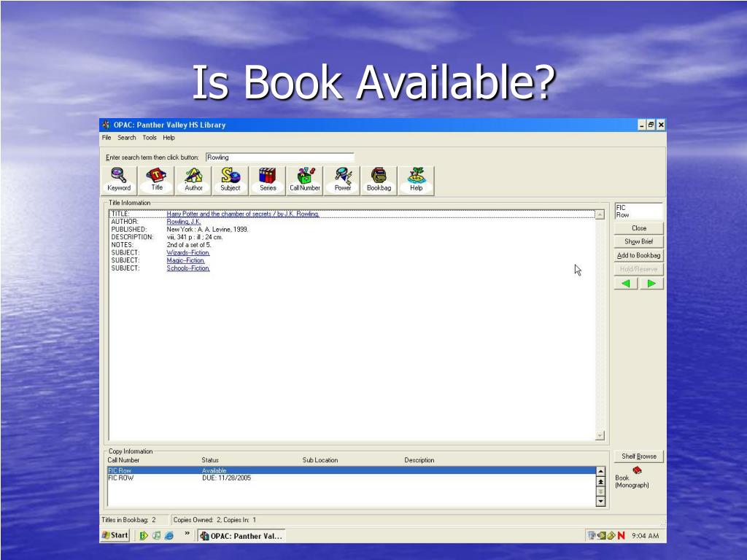
Task: Run a Keyword search using the magnifier icon
Action: click(x=119, y=180)
